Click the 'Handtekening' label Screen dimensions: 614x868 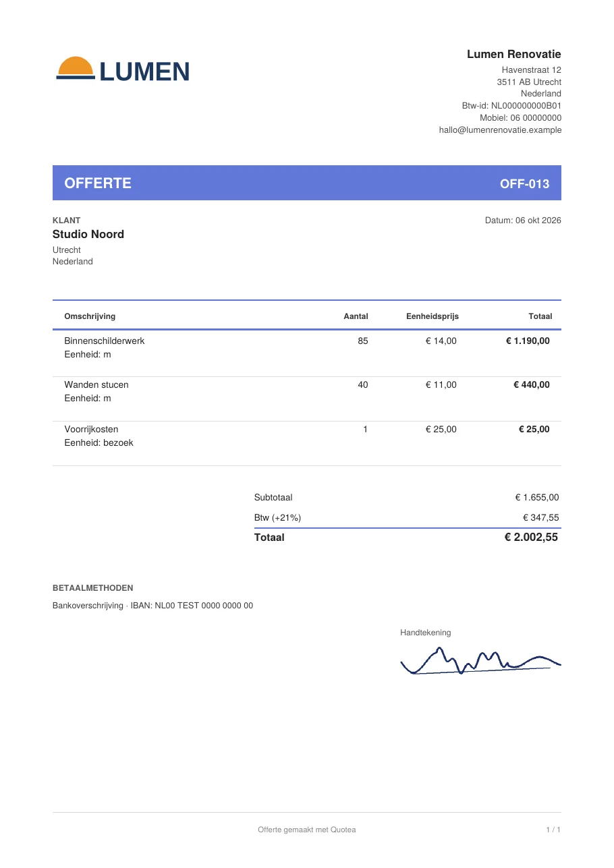coord(426,633)
